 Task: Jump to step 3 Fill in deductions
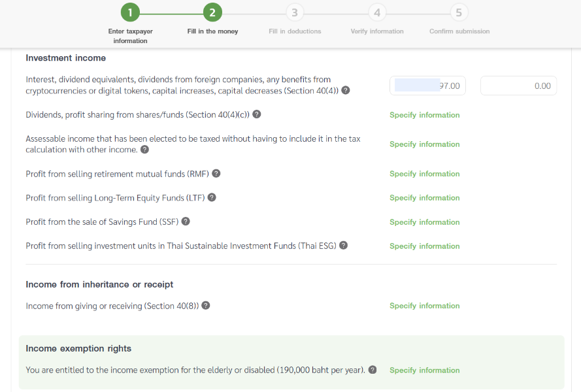click(x=295, y=12)
